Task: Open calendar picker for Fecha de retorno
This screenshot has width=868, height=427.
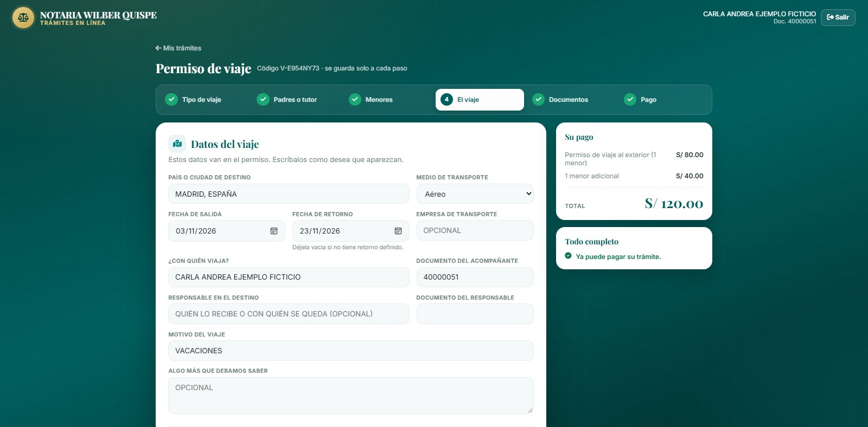Action: (398, 231)
